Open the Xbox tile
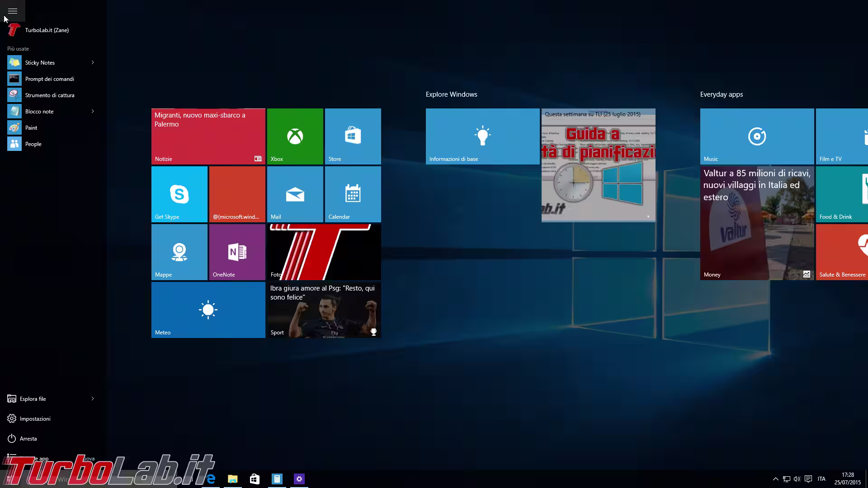 [x=295, y=136]
